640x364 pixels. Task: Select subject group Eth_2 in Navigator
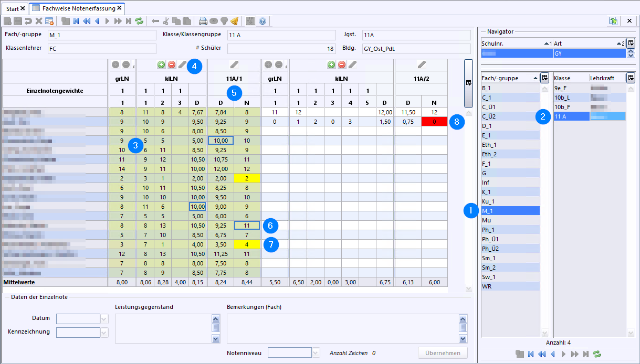(510, 154)
